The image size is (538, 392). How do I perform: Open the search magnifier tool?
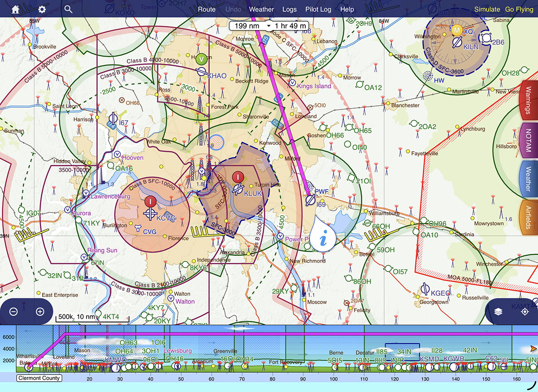point(68,9)
